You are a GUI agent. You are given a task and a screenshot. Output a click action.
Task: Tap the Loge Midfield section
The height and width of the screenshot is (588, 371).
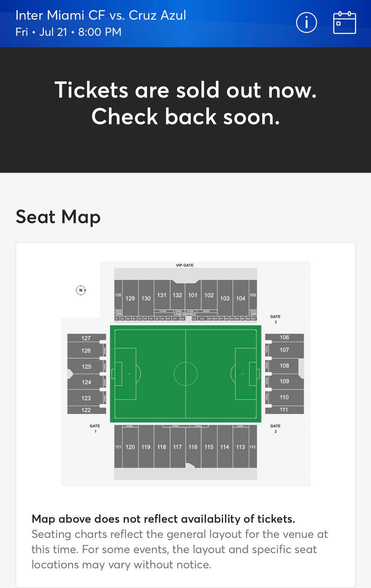pyautogui.click(x=185, y=314)
